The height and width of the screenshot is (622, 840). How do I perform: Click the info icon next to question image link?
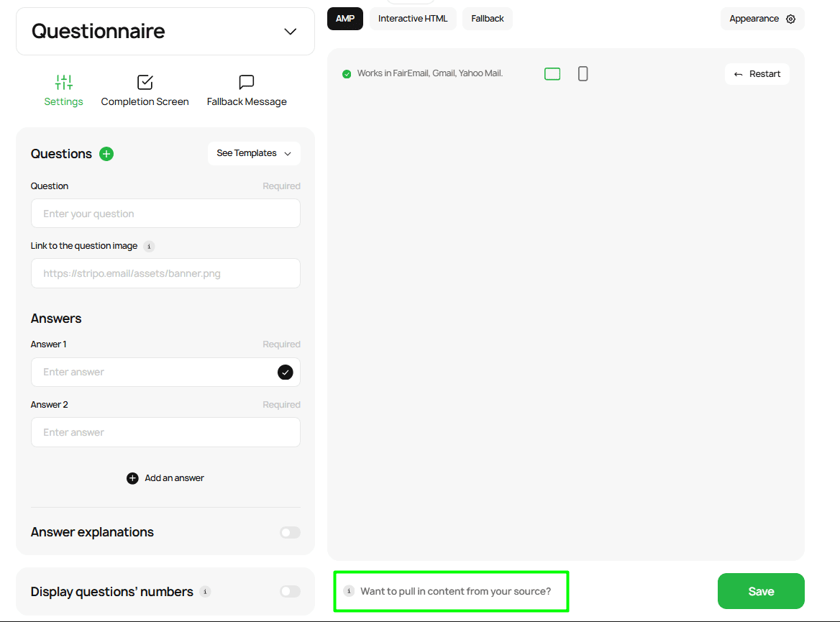[x=149, y=246]
